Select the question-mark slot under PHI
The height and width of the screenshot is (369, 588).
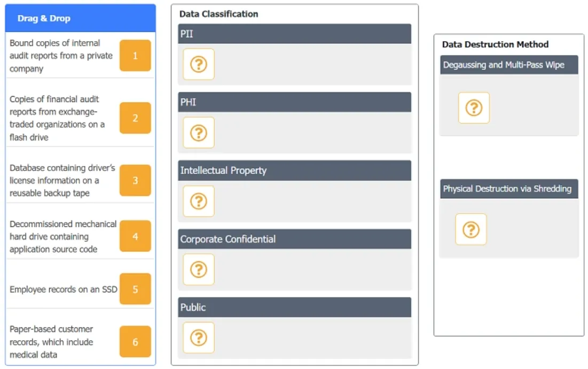pos(199,133)
